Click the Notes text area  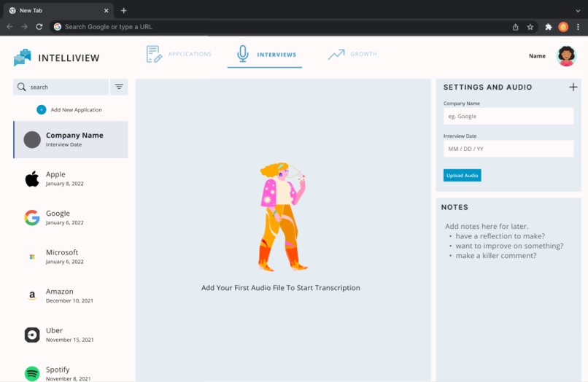[508, 241]
